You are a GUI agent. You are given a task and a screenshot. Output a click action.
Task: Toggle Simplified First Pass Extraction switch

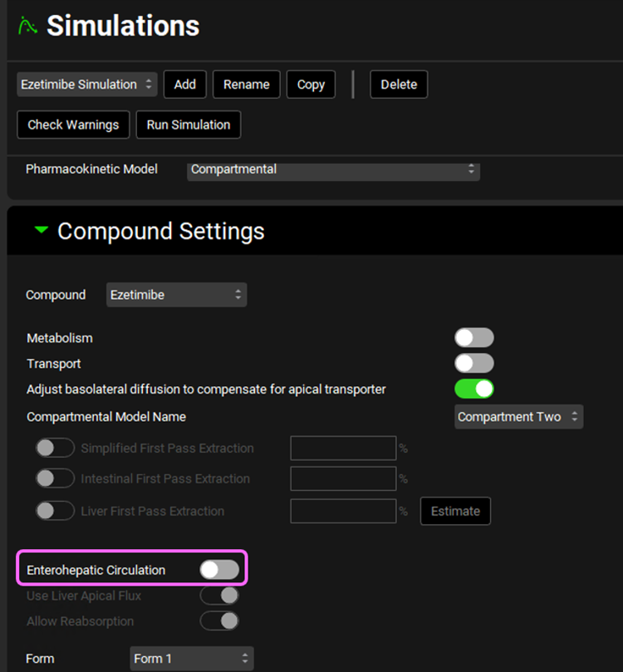[55, 448]
